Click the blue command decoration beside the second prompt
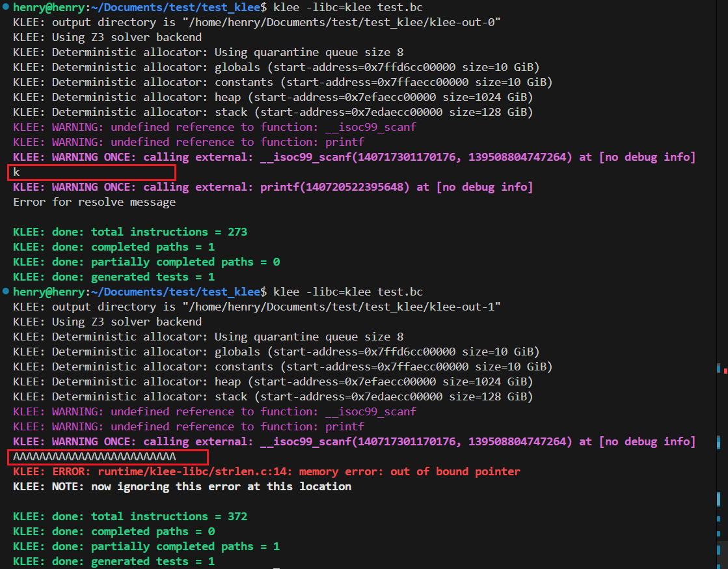The height and width of the screenshot is (569, 728). tap(6, 291)
